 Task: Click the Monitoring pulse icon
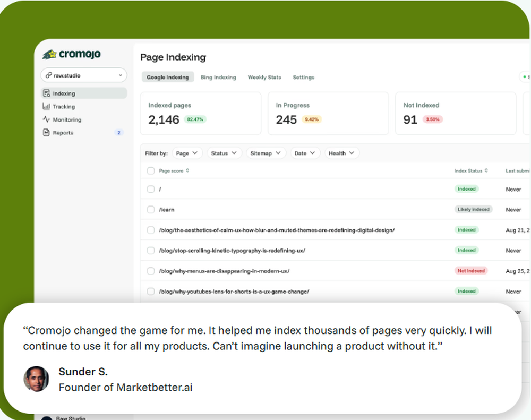[46, 119]
